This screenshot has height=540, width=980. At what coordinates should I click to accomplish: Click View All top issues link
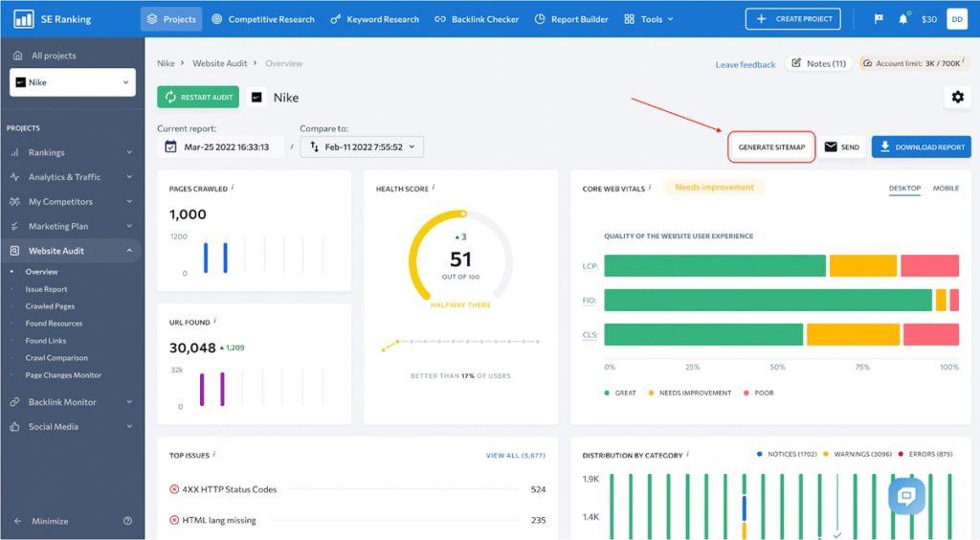[516, 456]
